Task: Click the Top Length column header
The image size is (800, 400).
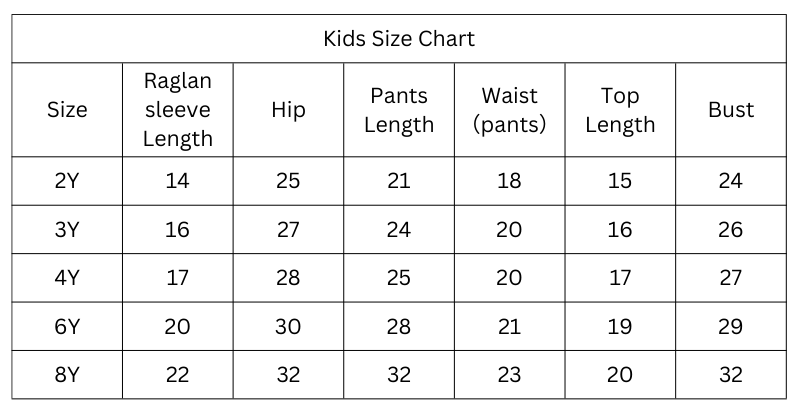Action: 620,110
